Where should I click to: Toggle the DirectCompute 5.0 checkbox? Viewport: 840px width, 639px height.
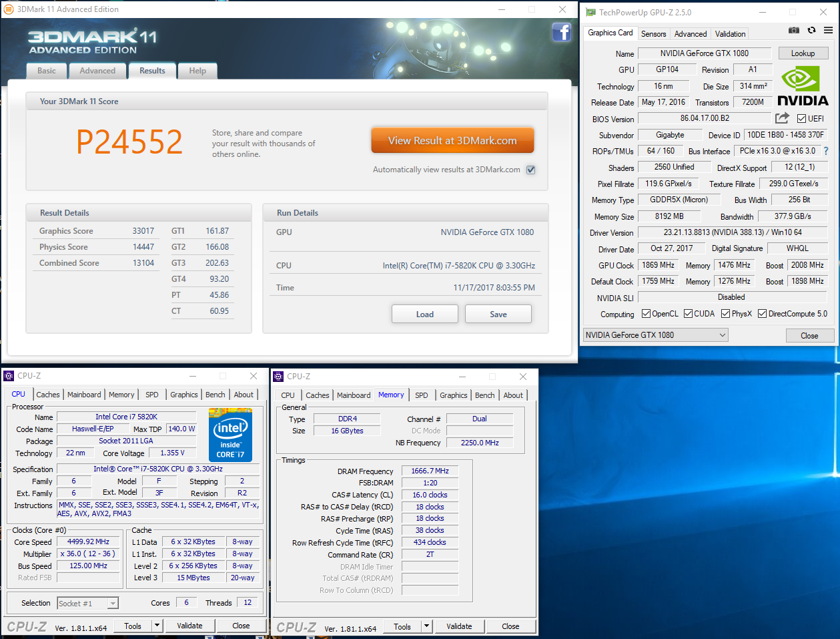(762, 314)
